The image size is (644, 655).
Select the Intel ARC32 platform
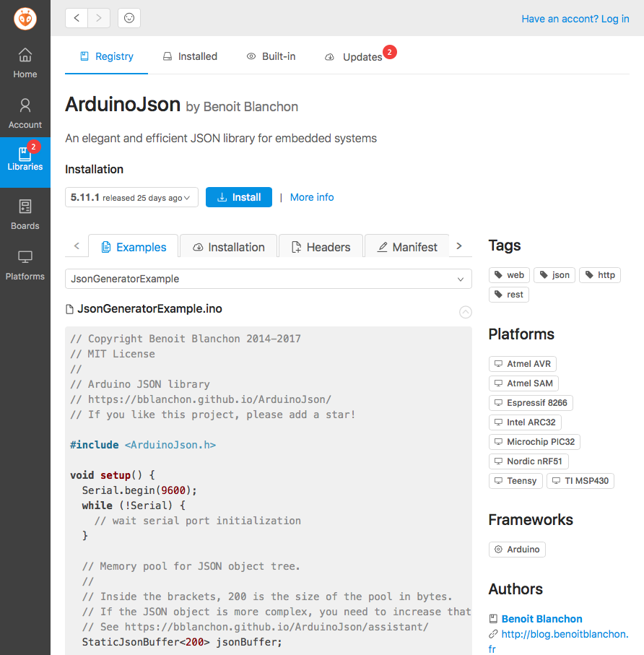point(525,422)
